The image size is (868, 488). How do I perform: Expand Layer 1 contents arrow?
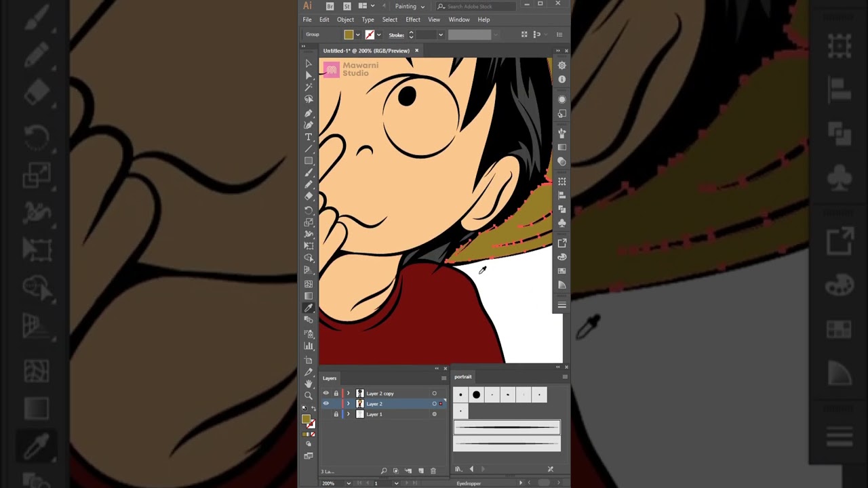(x=349, y=414)
